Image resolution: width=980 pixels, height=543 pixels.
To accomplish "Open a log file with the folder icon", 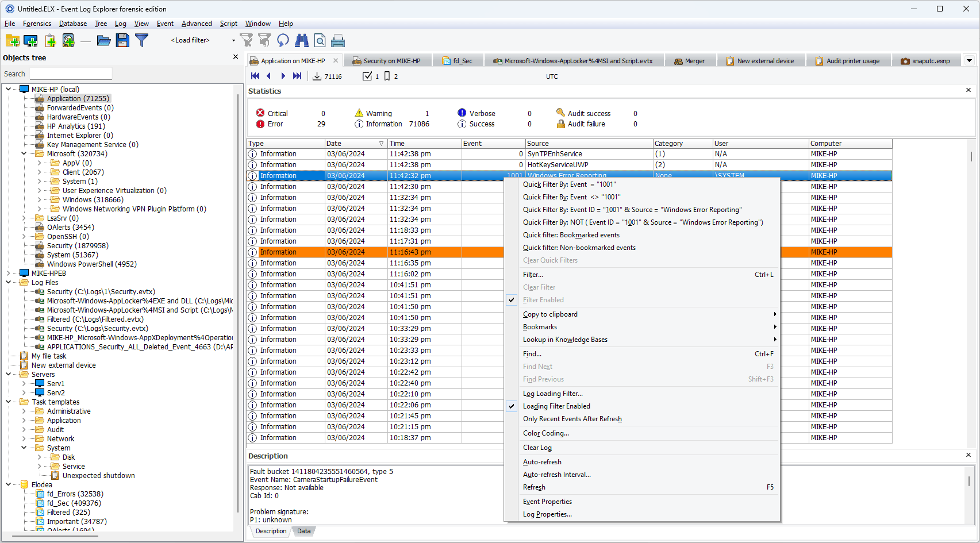I will point(103,40).
